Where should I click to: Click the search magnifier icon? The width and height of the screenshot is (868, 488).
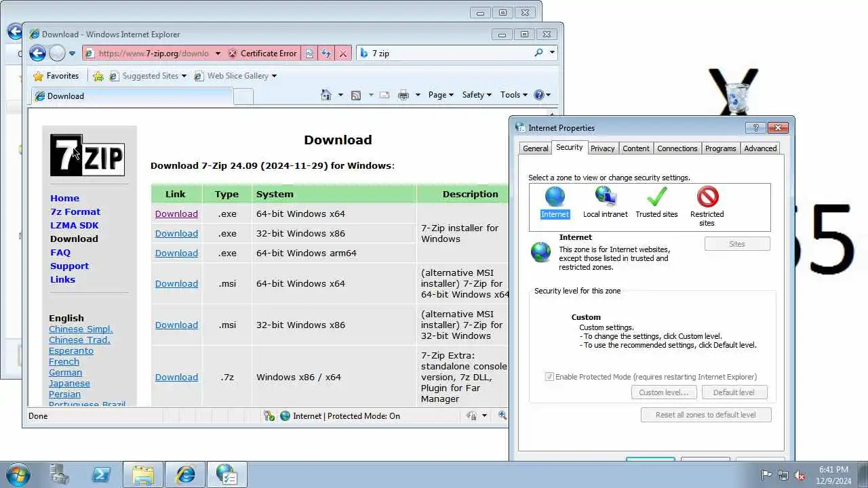[539, 53]
